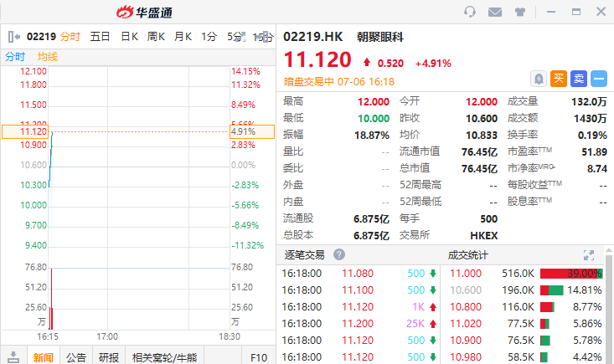The width and height of the screenshot is (614, 364).
Task: Open the 相关窝轮/牛熊 tab
Action: pyautogui.click(x=164, y=357)
